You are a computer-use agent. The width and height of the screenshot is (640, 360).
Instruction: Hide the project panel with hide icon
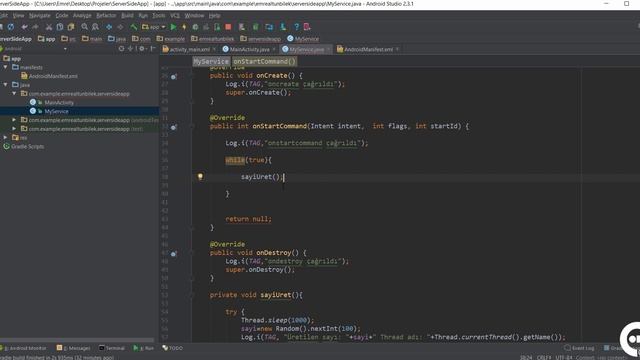click(x=153, y=49)
